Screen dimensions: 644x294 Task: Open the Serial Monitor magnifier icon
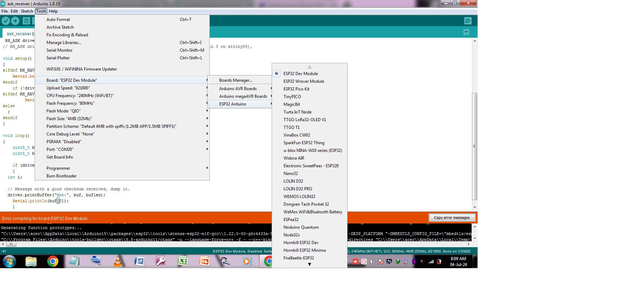[468, 21]
